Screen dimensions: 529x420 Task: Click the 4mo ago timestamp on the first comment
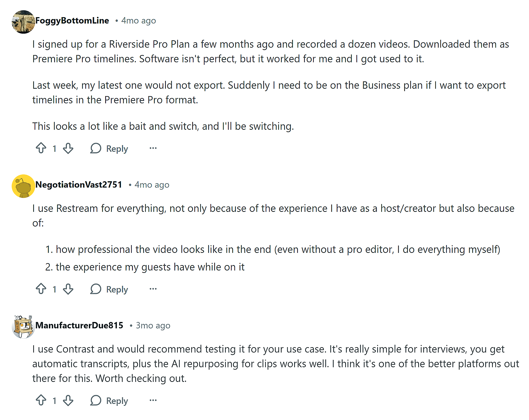(139, 21)
